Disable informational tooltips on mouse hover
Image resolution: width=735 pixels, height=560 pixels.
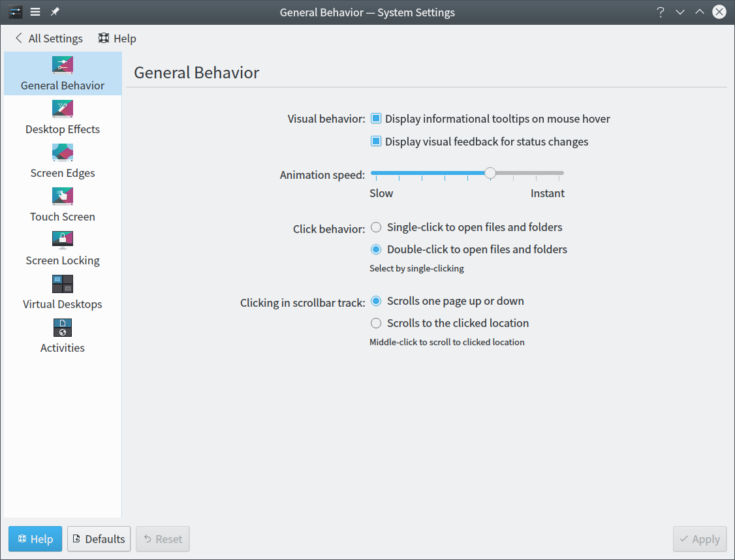click(376, 118)
